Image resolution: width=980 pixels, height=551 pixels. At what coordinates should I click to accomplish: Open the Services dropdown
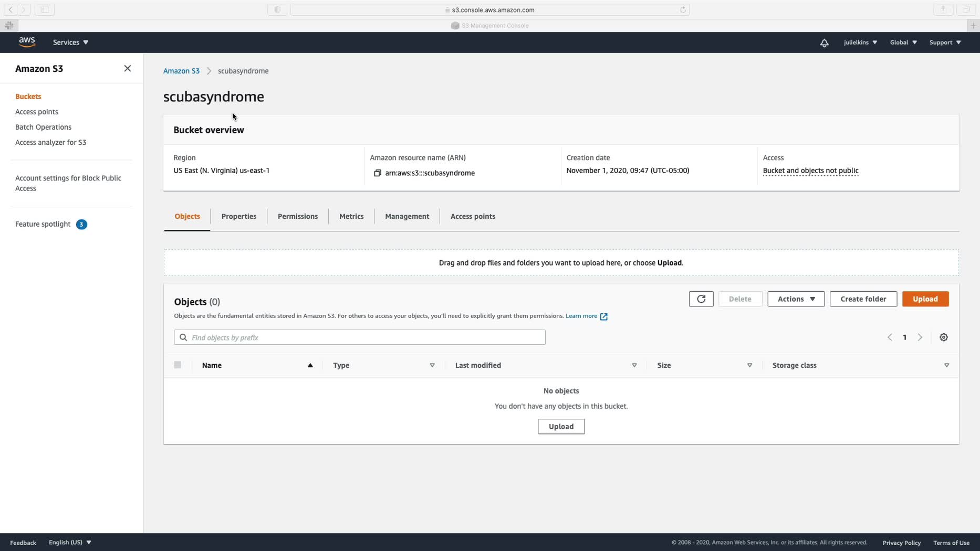point(71,43)
